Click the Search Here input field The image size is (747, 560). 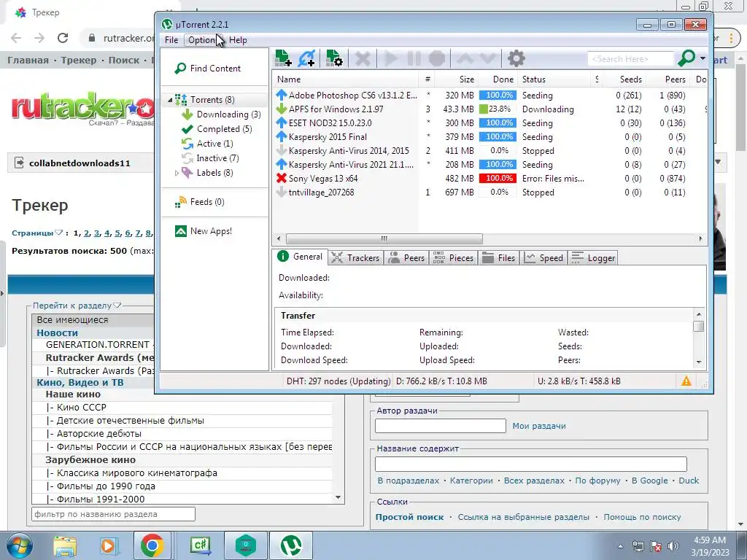[x=630, y=59]
